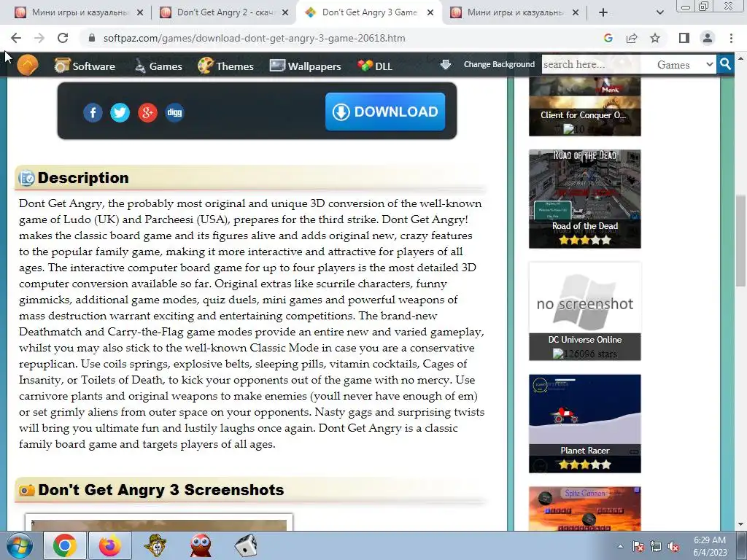Open the Software menu

(85, 66)
